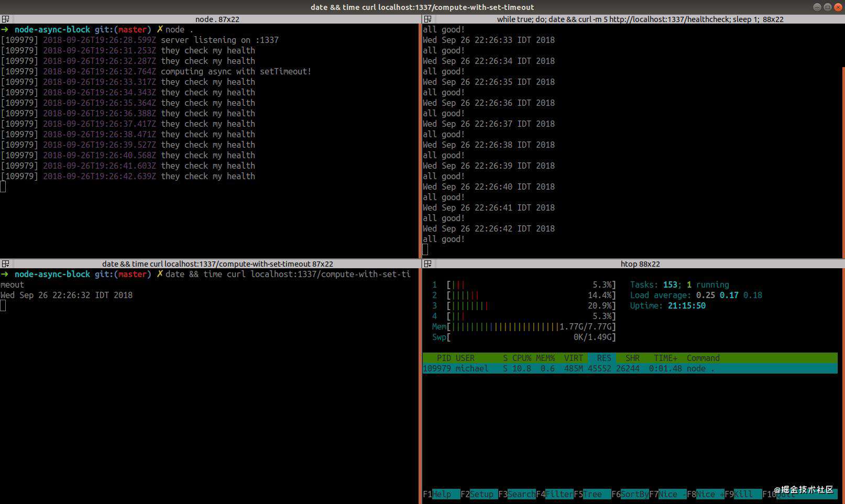The image size is (845, 504).
Task: Sort htop by the MEM% column header
Action: tap(545, 358)
